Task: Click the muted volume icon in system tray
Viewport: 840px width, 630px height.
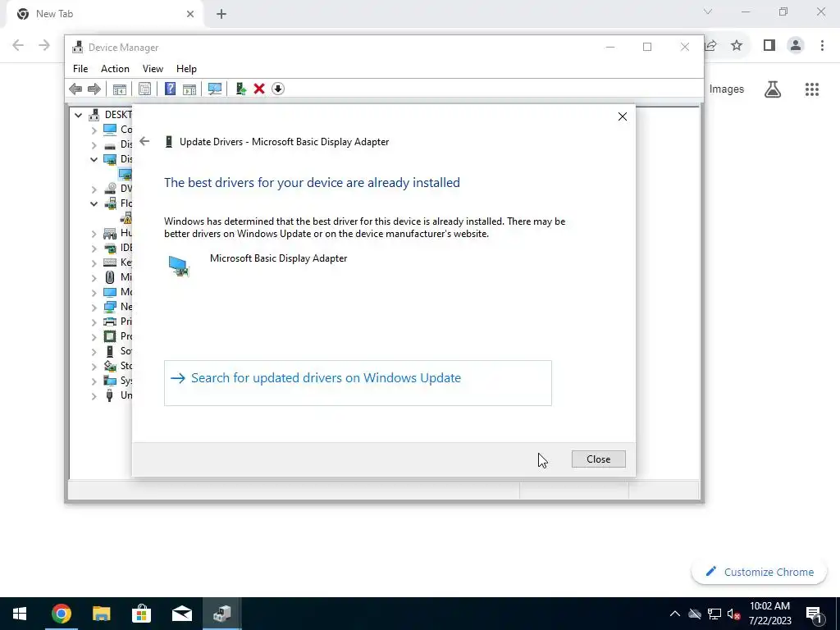Action: click(734, 614)
